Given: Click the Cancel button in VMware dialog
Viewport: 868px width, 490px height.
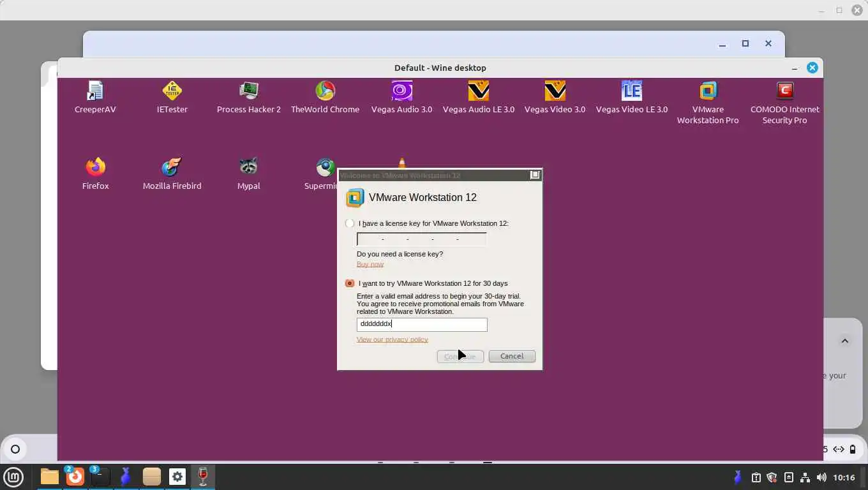Looking at the screenshot, I should 512,356.
